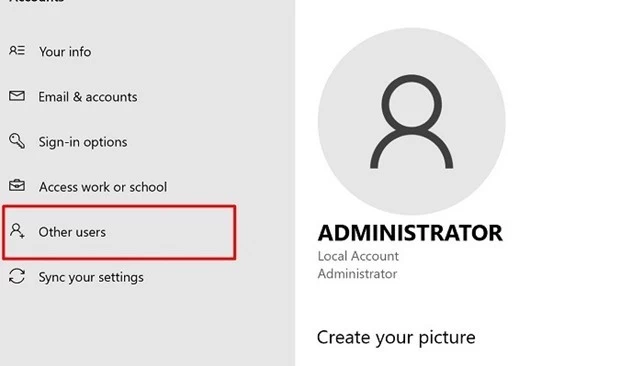Open the Your info page

click(65, 52)
